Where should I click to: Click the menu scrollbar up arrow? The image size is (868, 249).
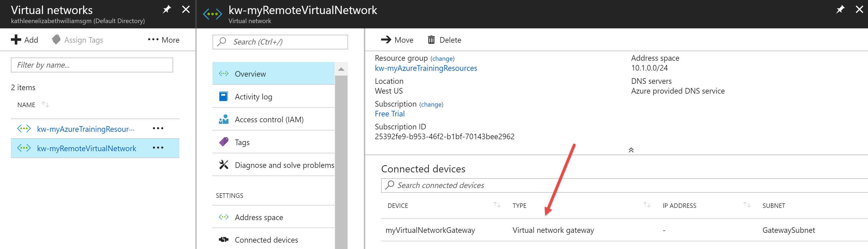point(341,69)
